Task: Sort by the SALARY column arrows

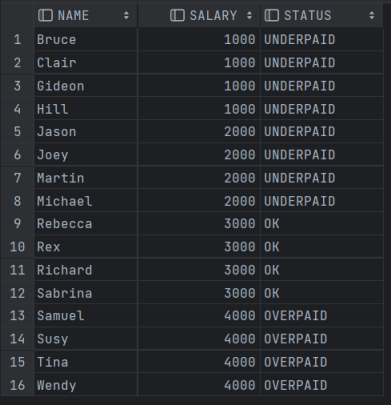Action: (x=249, y=15)
